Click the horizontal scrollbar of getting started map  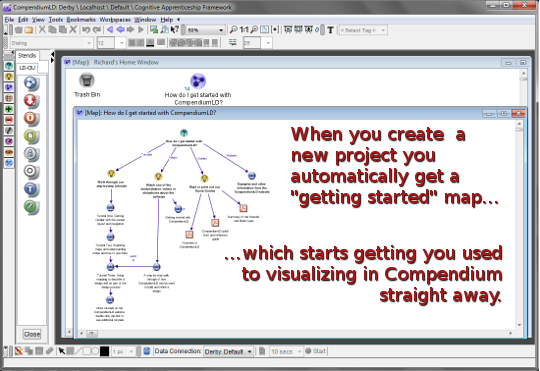click(297, 333)
